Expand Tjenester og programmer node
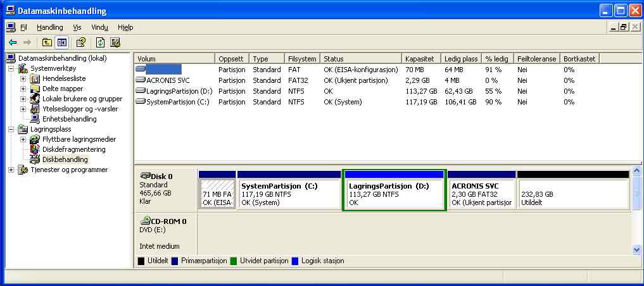 point(11,170)
